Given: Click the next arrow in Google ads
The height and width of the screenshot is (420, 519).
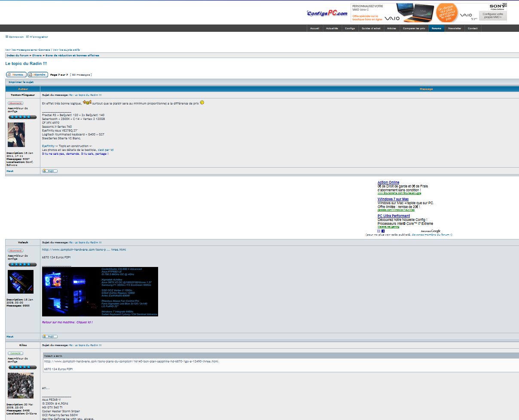Looking at the screenshot, I should (x=383, y=231).
